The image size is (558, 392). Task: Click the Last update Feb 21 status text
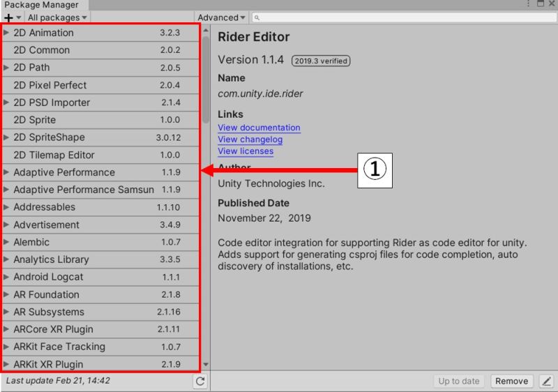(58, 380)
